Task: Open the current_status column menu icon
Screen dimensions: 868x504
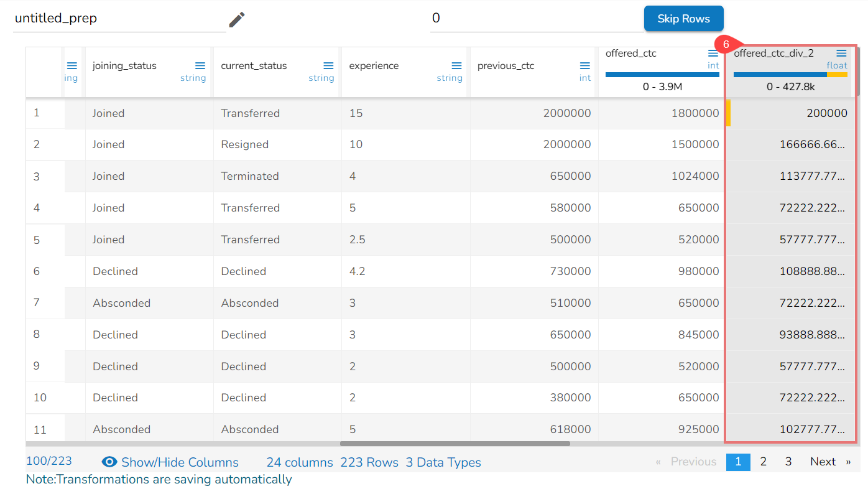Action: pos(328,66)
